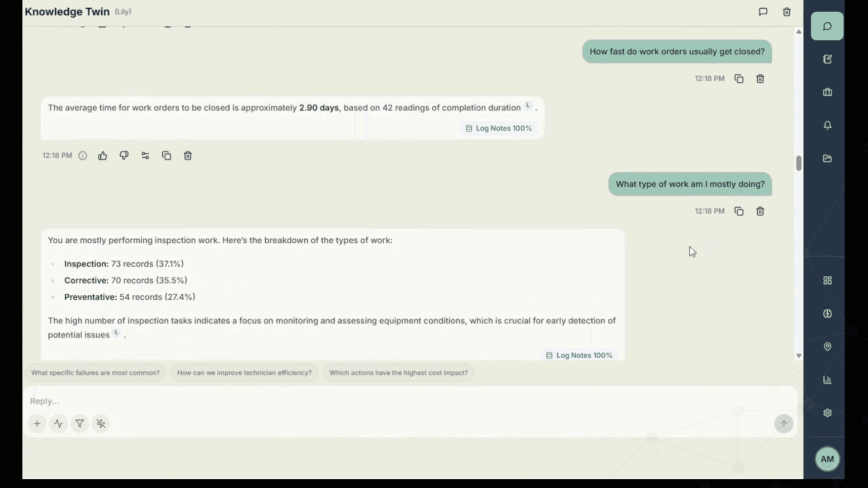Select 'What specific failures are most common?' suggestion
Screen dimensions: 868x488
pyautogui.click(x=95, y=373)
